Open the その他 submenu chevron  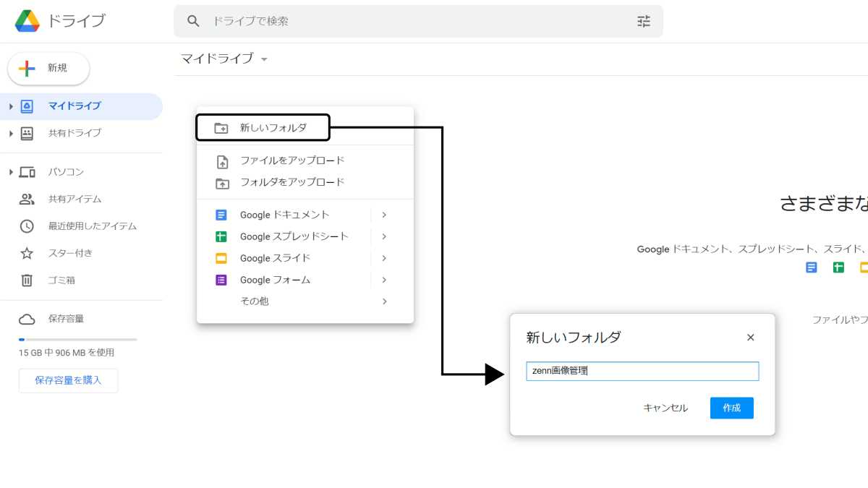[x=384, y=301]
